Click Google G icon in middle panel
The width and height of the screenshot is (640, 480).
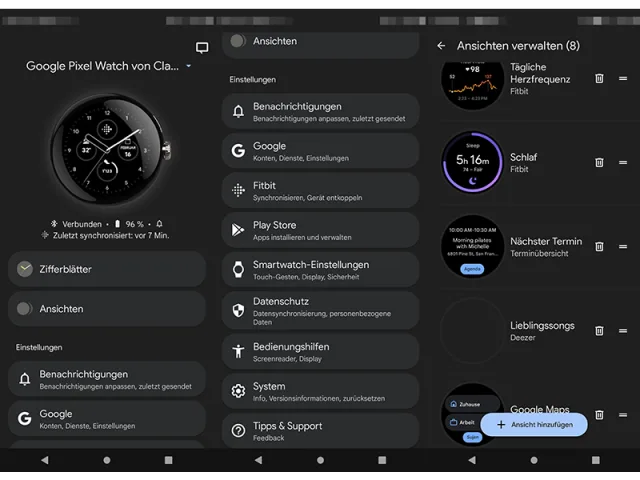coord(238,151)
